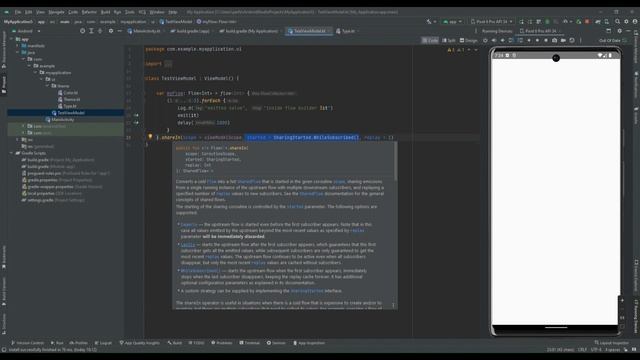Click the emulator power button icon
Viewport: 640px width, 360px height.
485,40
